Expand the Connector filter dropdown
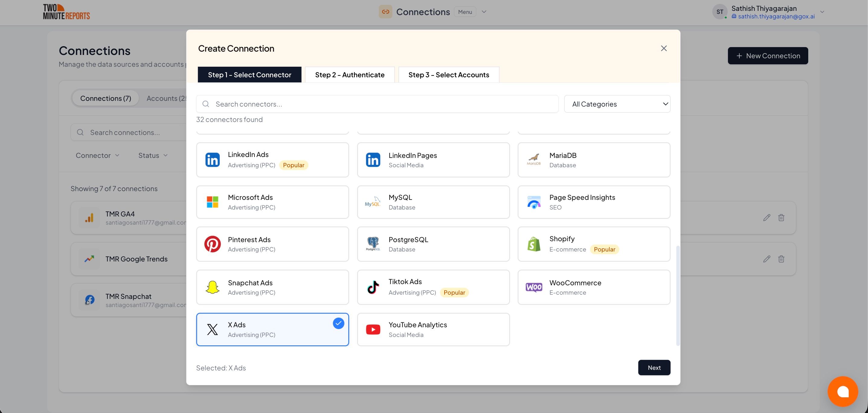868x413 pixels. click(97, 155)
